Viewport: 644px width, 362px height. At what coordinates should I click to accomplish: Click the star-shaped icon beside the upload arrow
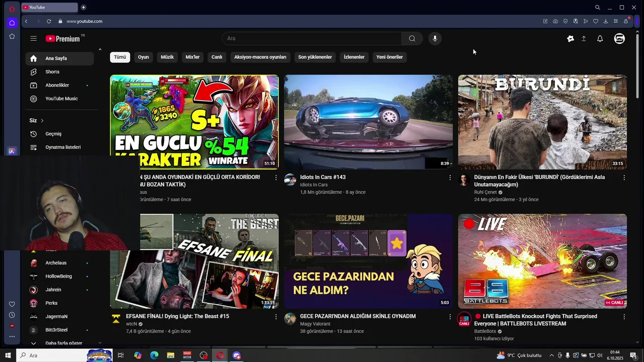(x=570, y=39)
